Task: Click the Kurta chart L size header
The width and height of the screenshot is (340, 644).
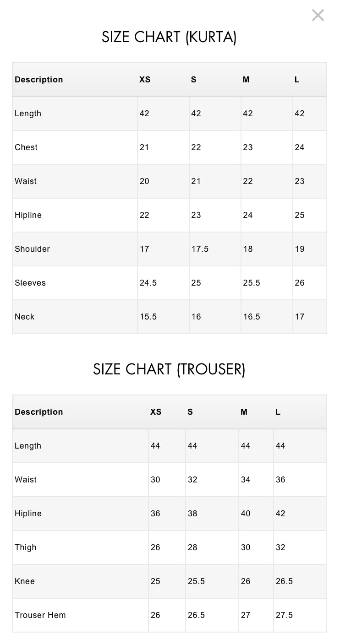Action: coord(297,80)
